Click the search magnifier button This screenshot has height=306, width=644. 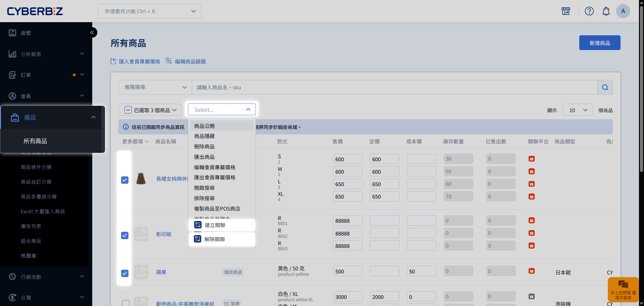[605, 87]
